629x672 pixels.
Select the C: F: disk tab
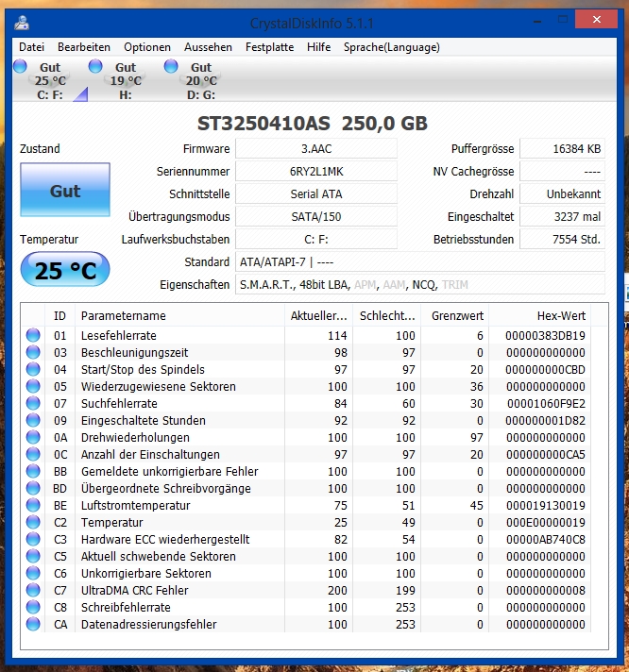coord(50,80)
